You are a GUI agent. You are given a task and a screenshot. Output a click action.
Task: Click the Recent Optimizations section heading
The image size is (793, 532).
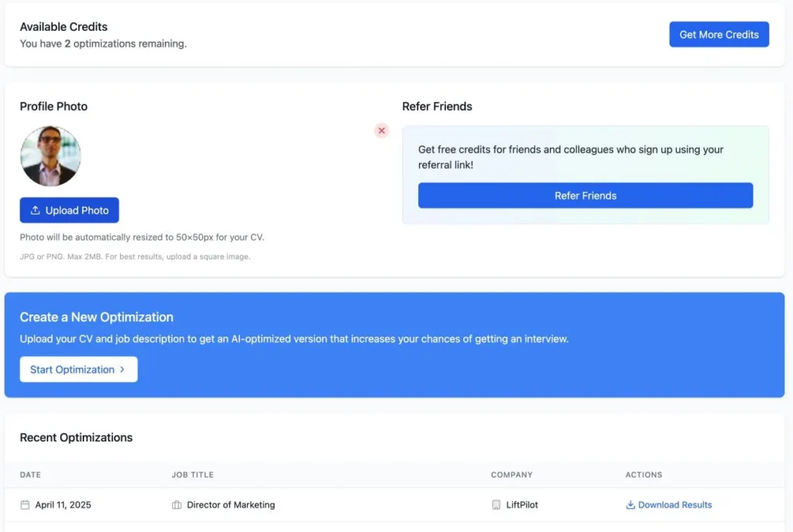click(x=76, y=438)
